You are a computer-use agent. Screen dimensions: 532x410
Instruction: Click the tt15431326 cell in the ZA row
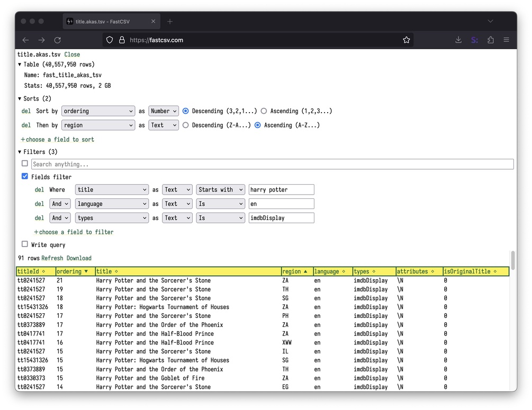click(x=33, y=307)
